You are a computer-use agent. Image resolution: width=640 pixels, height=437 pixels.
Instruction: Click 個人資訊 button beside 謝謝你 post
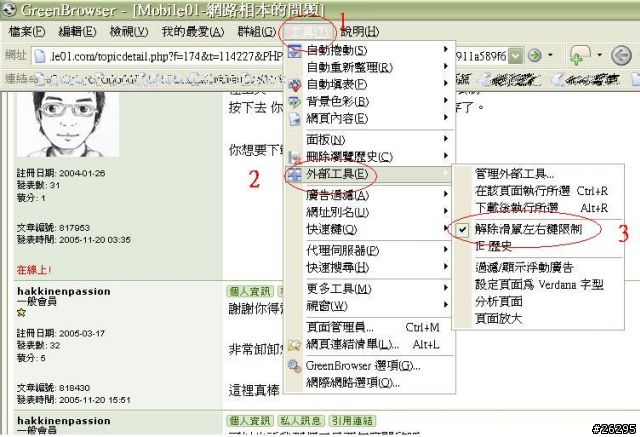tap(250, 291)
